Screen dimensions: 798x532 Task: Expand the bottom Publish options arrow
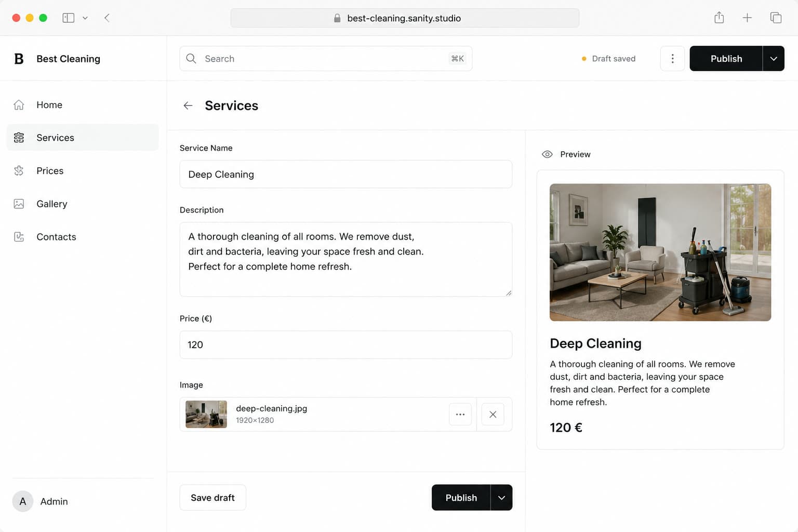501,498
